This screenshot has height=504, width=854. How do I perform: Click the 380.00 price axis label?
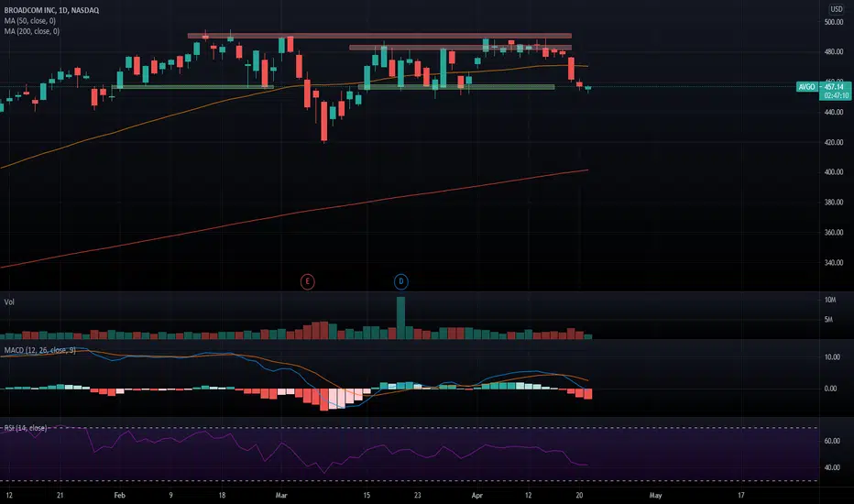pyautogui.click(x=834, y=202)
